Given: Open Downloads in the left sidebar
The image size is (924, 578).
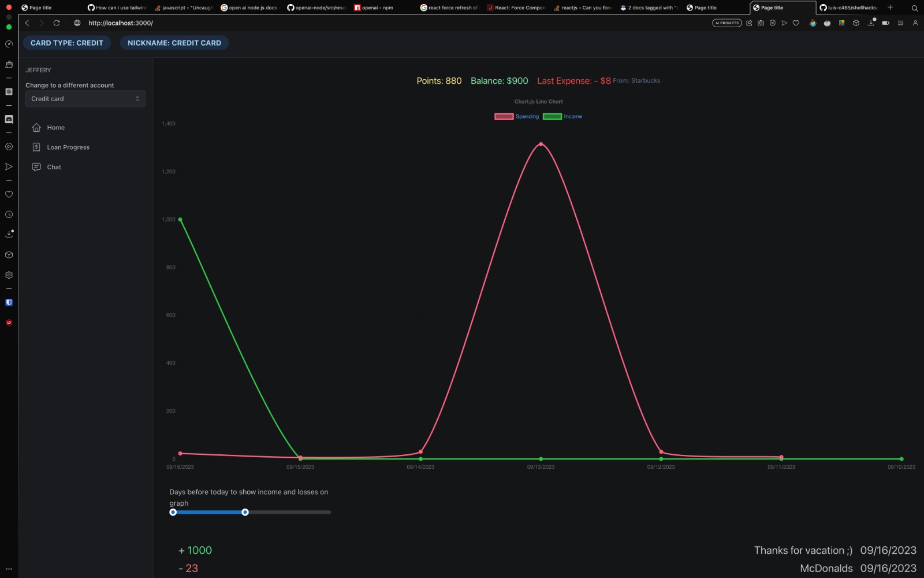Looking at the screenshot, I should 9,234.
